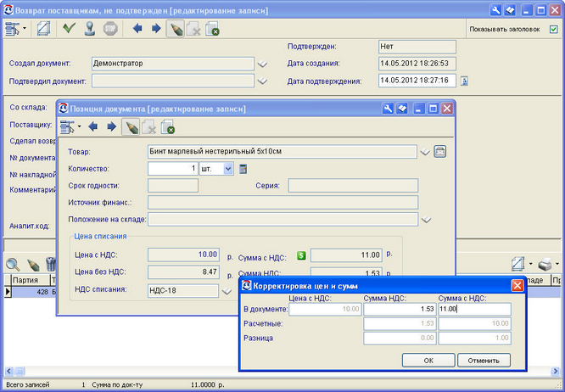Go to next record in main toolbar

(156, 28)
